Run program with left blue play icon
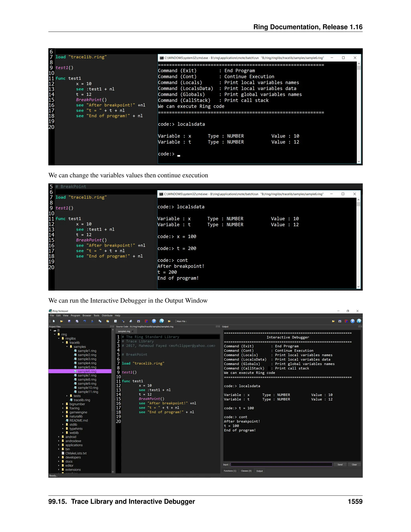This screenshot has height=532, width=411. tap(154, 321)
